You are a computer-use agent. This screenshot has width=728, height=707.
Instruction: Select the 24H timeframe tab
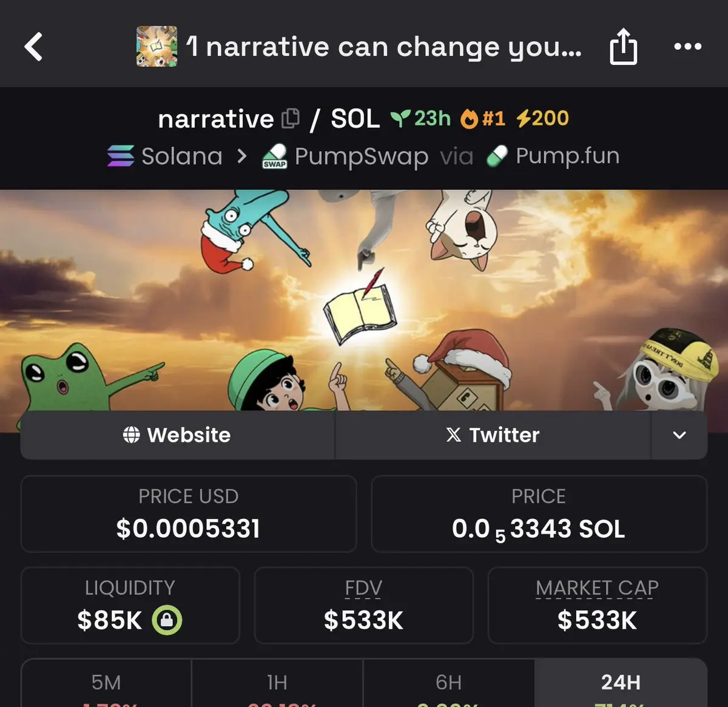(621, 683)
